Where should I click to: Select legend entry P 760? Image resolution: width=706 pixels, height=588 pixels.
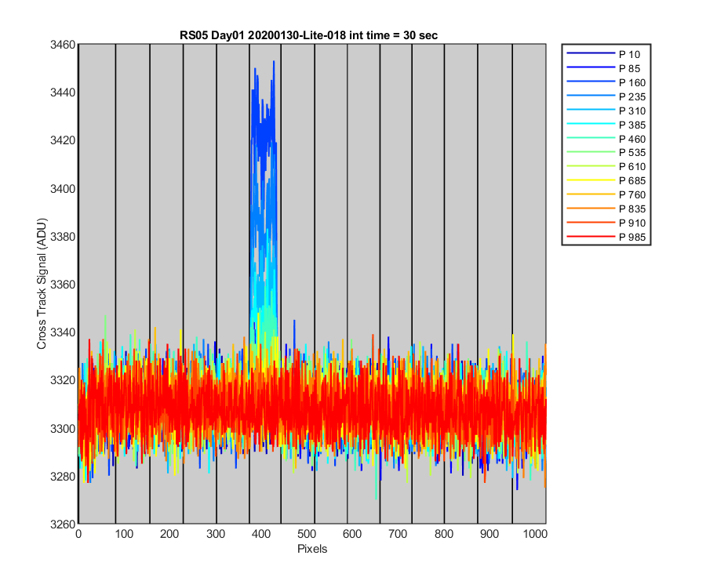pos(606,194)
